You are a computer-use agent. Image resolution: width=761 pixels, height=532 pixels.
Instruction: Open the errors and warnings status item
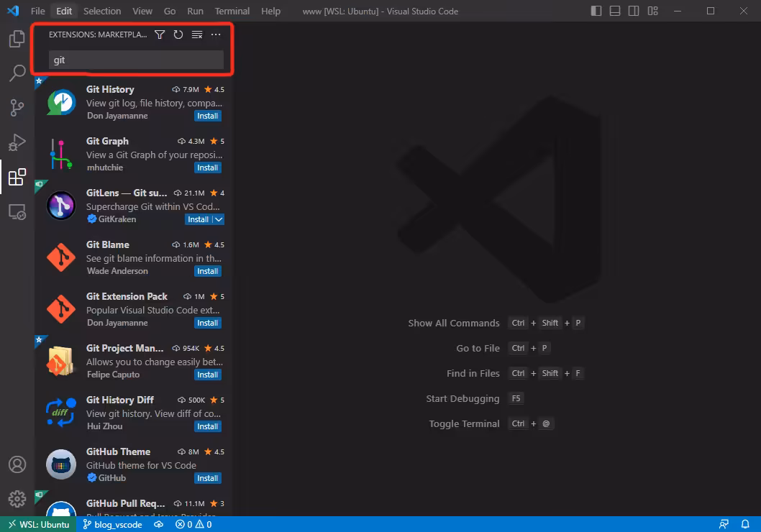[193, 524]
